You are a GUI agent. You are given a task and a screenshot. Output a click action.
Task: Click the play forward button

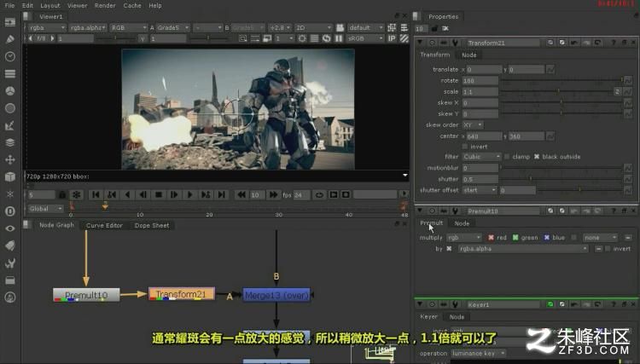tap(189, 195)
